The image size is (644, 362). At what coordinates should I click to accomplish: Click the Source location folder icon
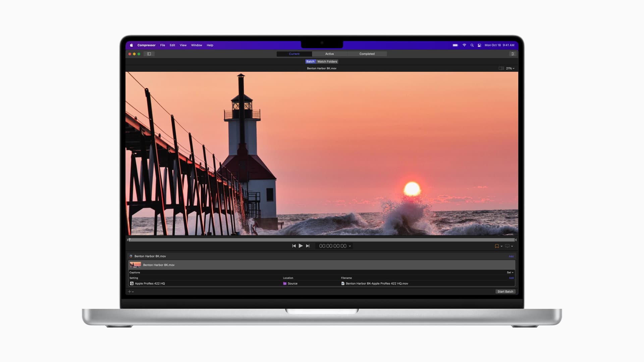pyautogui.click(x=285, y=284)
